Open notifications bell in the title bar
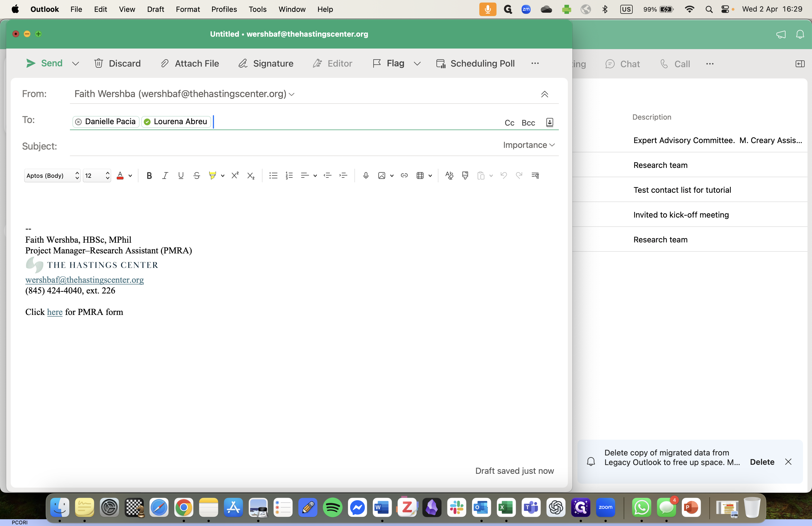812x526 pixels. 800,34
